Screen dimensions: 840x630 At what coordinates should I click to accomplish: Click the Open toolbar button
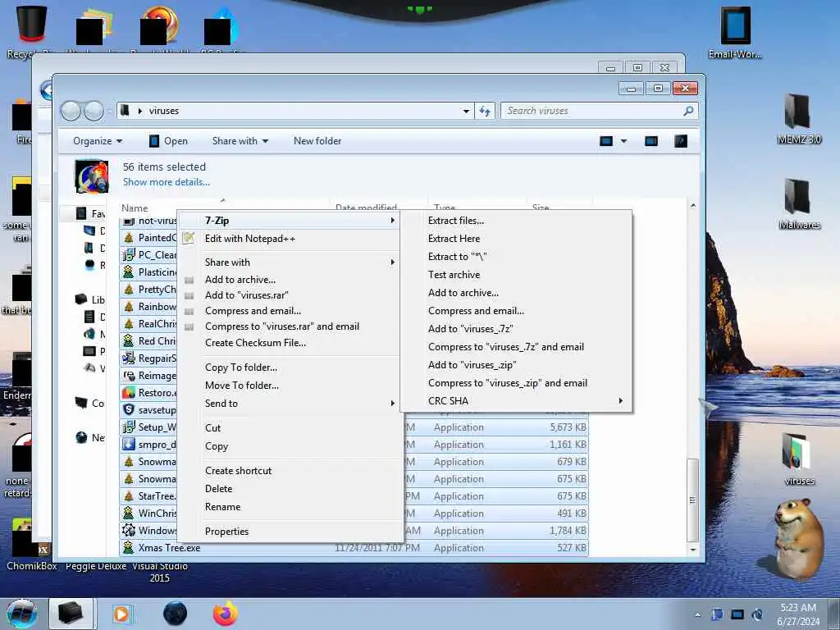coord(168,141)
